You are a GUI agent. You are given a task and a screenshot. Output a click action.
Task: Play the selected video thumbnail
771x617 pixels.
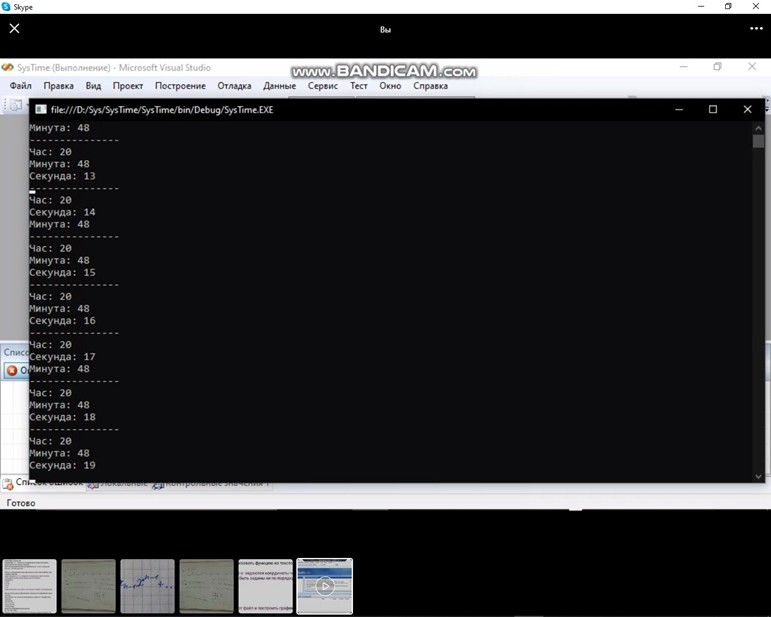(x=325, y=586)
